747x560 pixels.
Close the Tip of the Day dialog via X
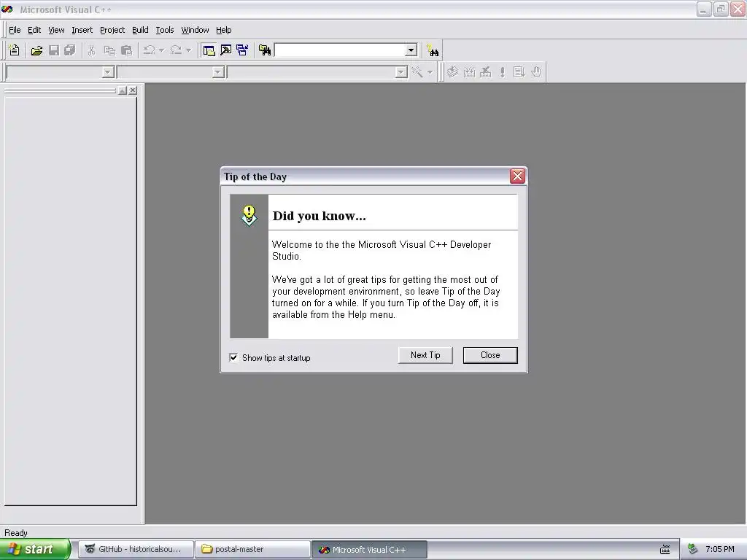click(517, 176)
